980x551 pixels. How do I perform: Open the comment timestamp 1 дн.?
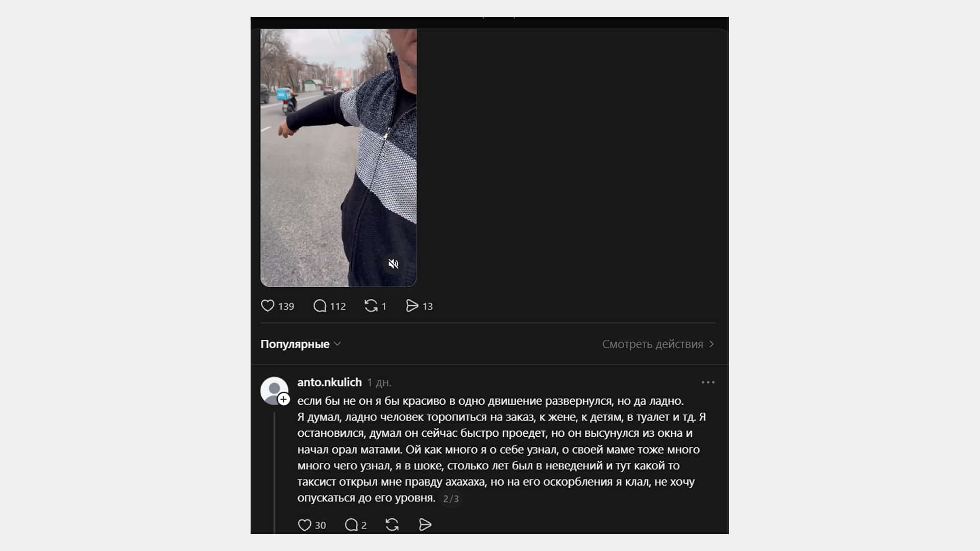(379, 383)
